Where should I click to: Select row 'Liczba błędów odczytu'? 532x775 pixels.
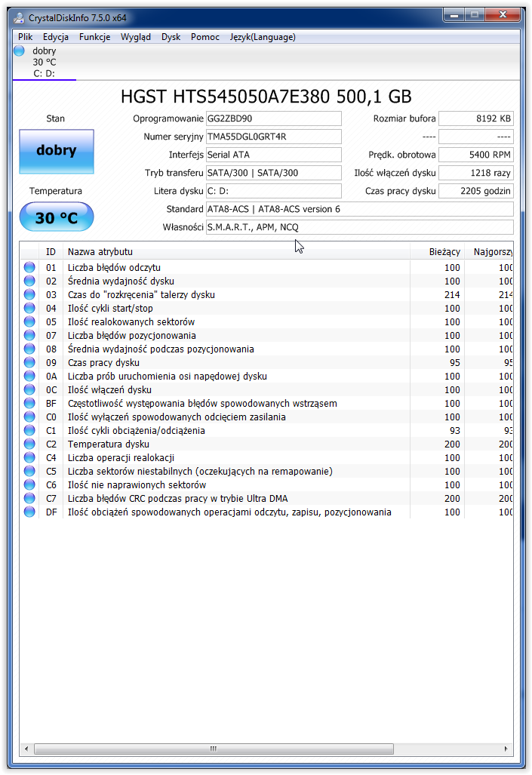click(266, 267)
